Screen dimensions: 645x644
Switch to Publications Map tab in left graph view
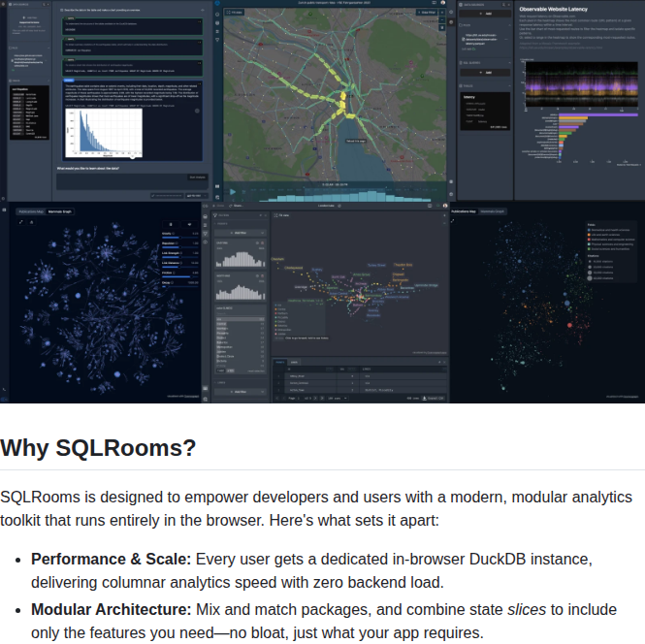[x=31, y=211]
